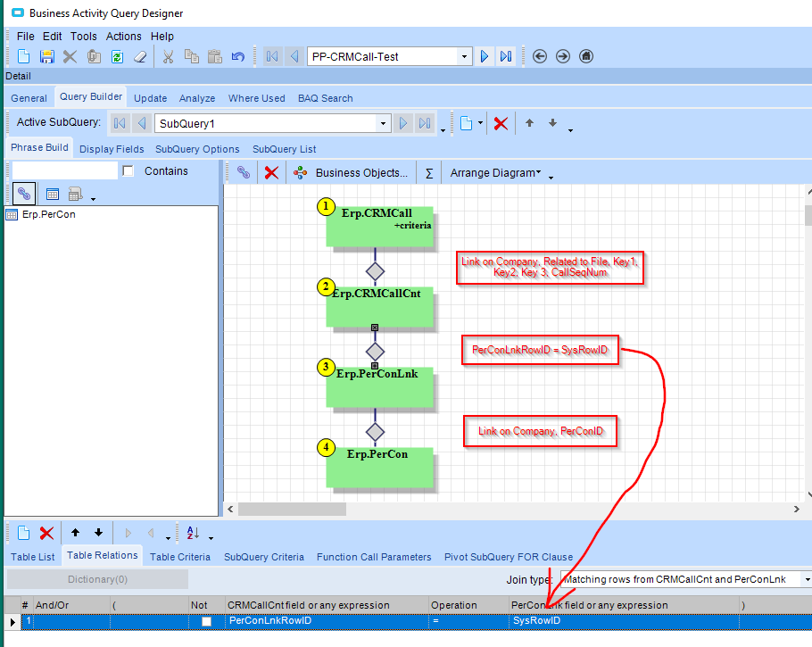Switch to the Analyze tab
The width and height of the screenshot is (812, 647).
[197, 98]
